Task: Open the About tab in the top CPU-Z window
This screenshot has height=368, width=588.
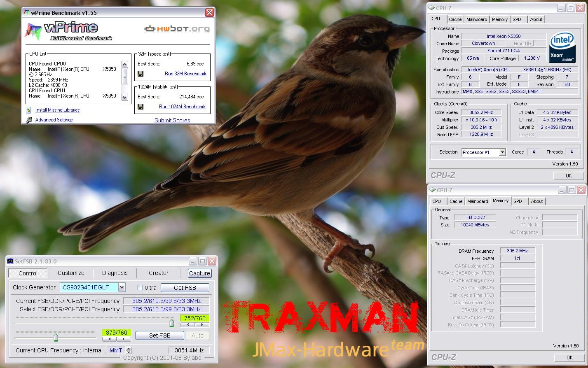Action: pos(536,19)
